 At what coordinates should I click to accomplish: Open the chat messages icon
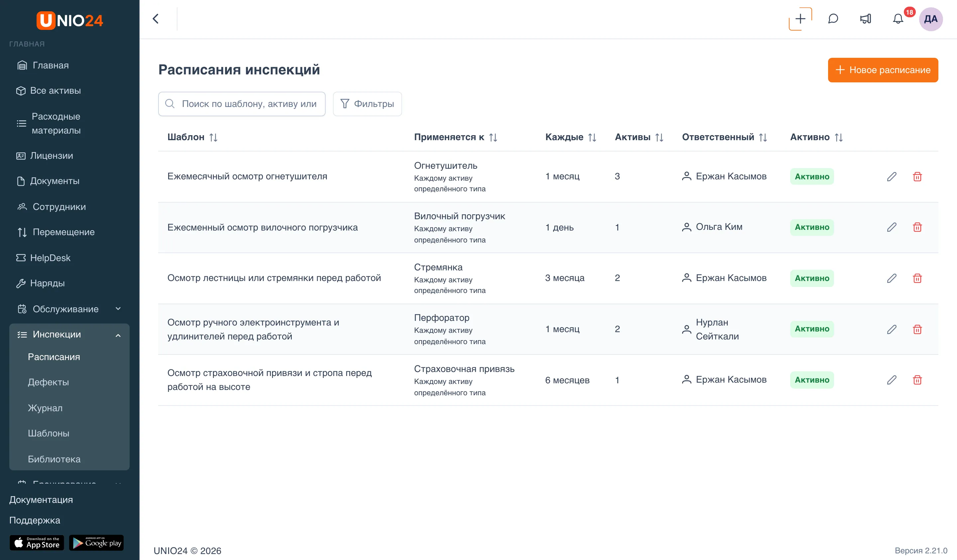coord(833,19)
